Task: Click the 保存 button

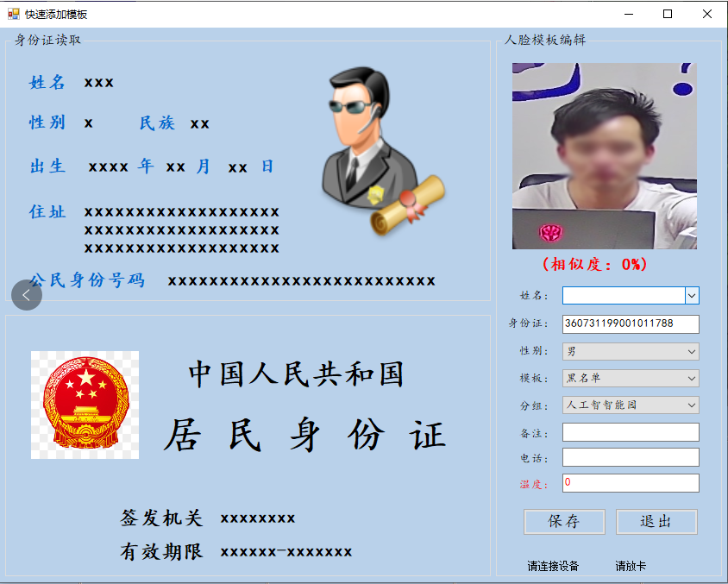Action: (x=564, y=522)
